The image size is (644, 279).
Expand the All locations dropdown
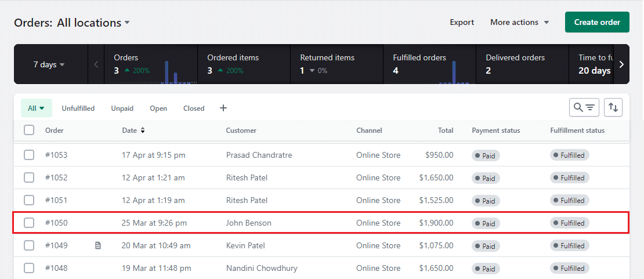(93, 23)
